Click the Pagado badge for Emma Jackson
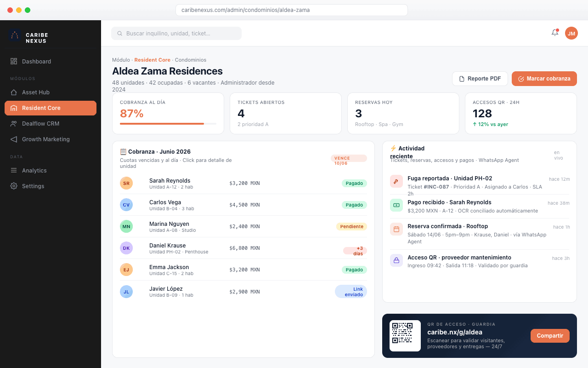 click(x=354, y=270)
